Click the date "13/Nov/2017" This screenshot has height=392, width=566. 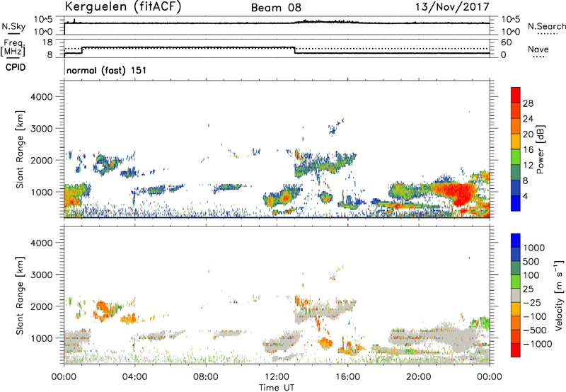pos(452,7)
